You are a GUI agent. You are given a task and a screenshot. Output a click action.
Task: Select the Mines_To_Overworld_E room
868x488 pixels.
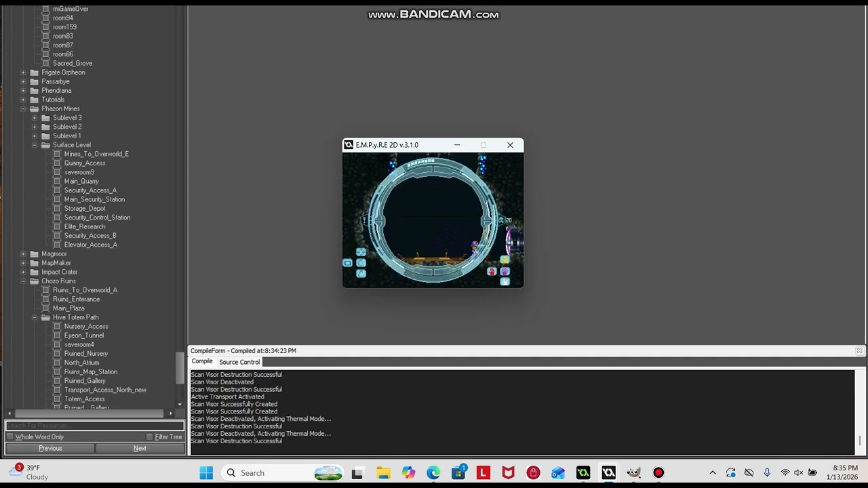[x=96, y=154]
